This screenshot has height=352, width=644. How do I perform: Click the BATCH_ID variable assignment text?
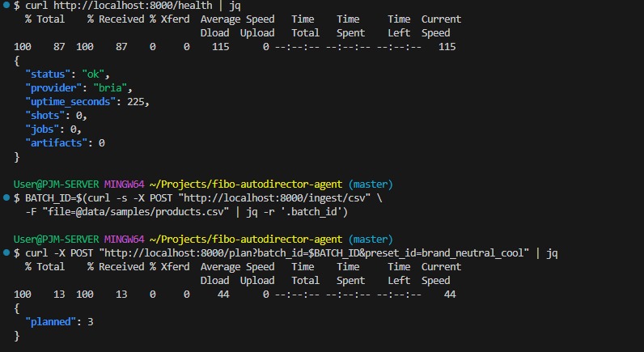(x=50, y=198)
